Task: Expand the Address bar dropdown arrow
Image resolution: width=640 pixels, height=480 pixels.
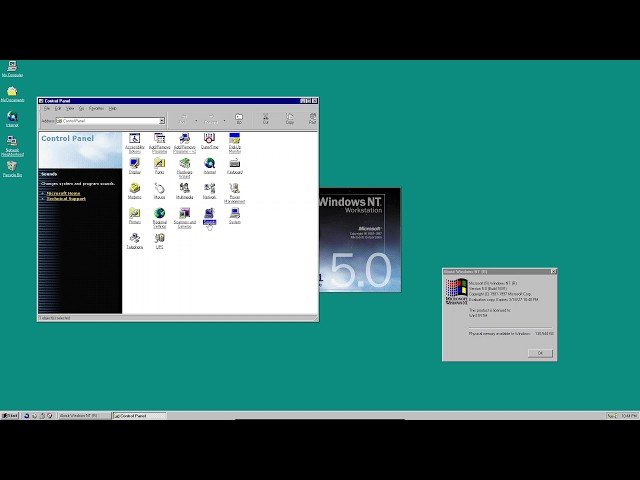Action: pyautogui.click(x=162, y=121)
